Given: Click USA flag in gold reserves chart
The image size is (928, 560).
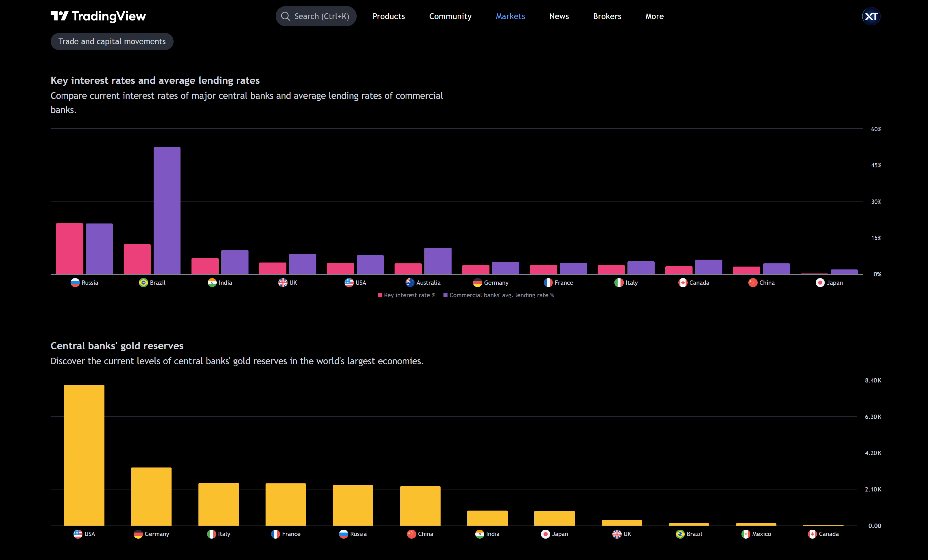Looking at the screenshot, I should (78, 534).
